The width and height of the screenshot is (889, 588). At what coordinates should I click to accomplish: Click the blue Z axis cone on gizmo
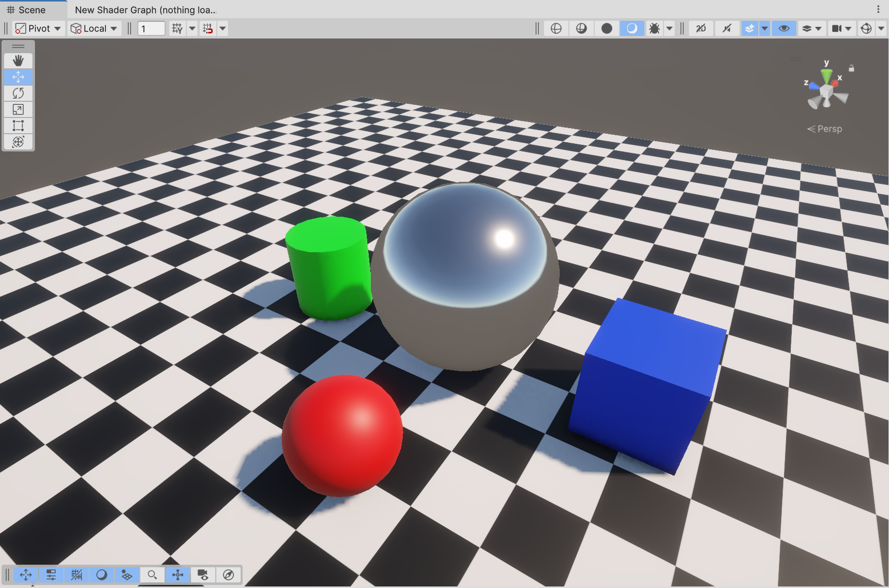814,86
